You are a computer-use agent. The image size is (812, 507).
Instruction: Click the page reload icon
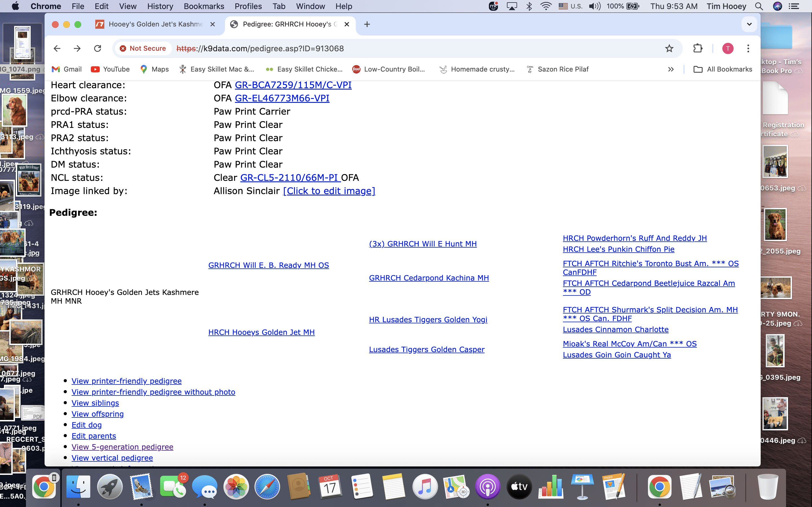(x=98, y=48)
